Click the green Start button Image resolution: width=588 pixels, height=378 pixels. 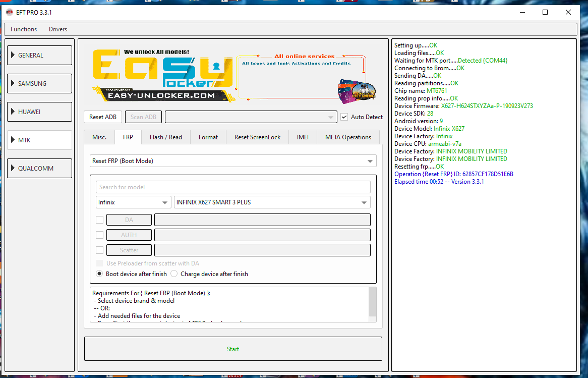pyautogui.click(x=233, y=349)
